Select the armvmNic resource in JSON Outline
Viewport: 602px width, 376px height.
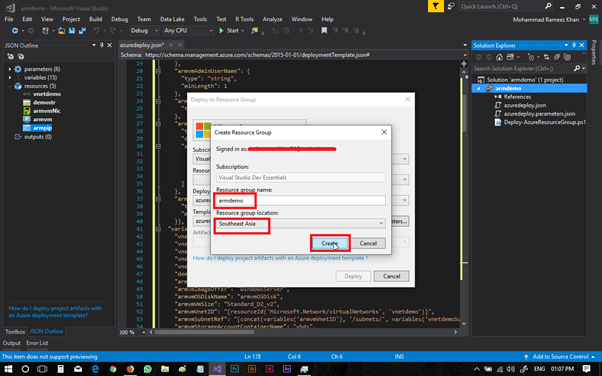[46, 111]
